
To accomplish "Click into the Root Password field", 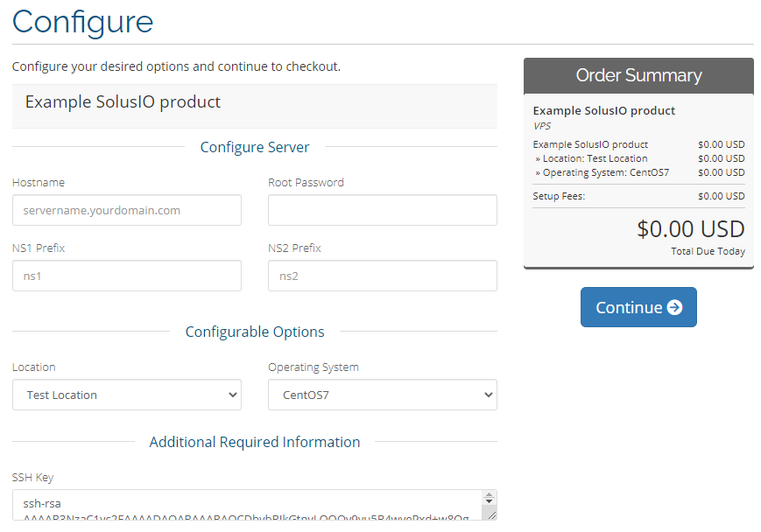I will (x=382, y=210).
